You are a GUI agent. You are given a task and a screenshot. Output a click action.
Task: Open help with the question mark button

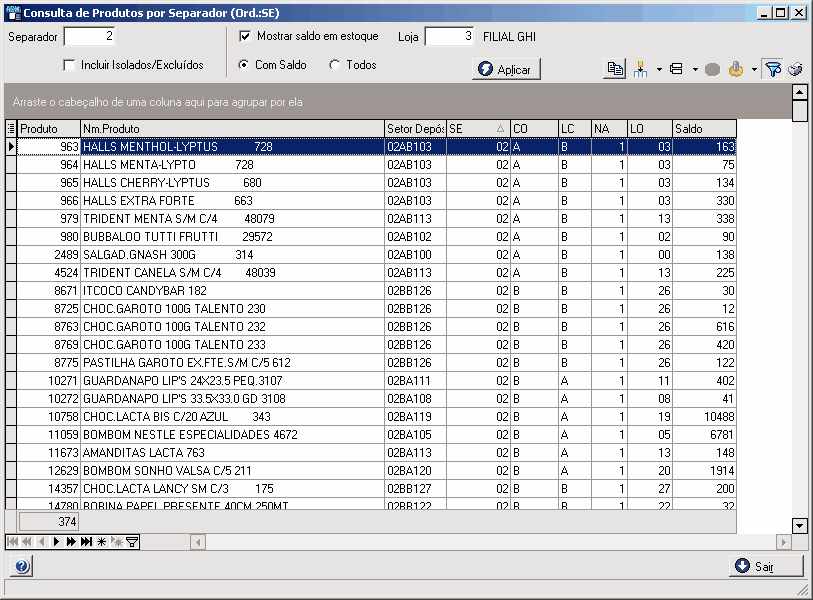(x=22, y=566)
